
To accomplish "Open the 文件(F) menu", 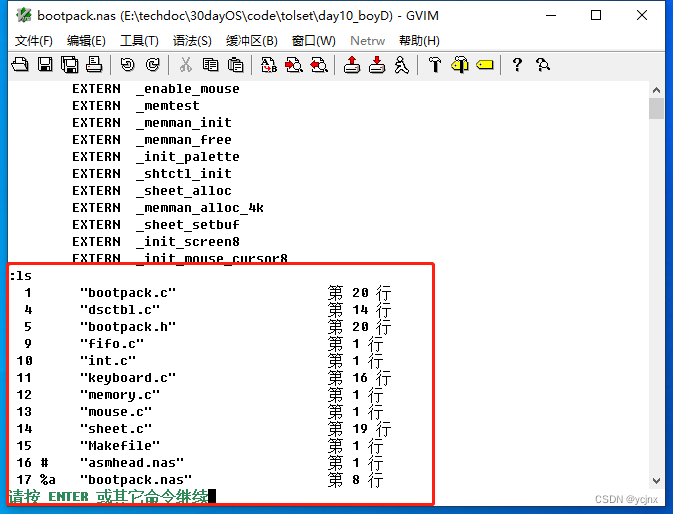I will (x=33, y=41).
